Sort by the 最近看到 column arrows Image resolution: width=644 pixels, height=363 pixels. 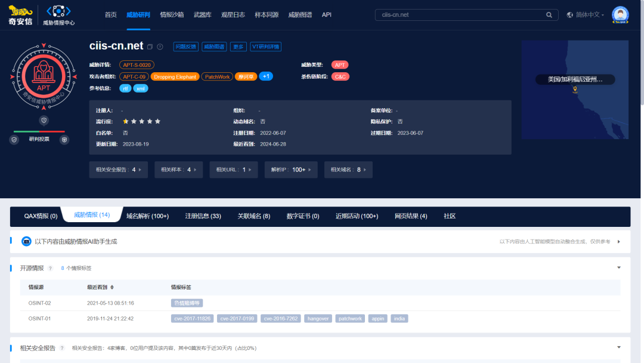(112, 287)
